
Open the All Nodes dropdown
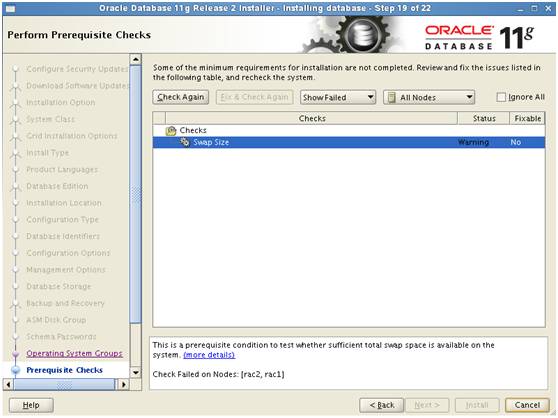click(429, 97)
